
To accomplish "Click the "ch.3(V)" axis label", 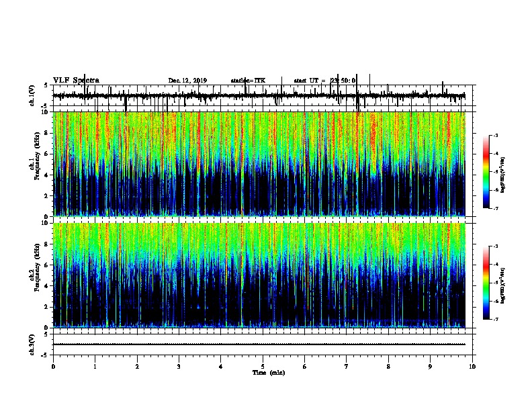I will click(x=32, y=345).
